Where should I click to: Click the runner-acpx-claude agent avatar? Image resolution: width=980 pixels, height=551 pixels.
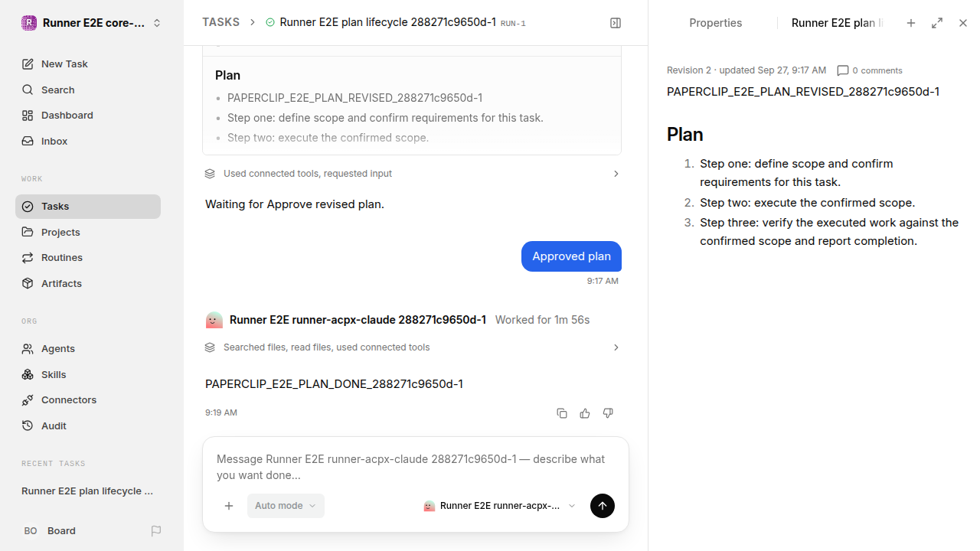click(214, 320)
